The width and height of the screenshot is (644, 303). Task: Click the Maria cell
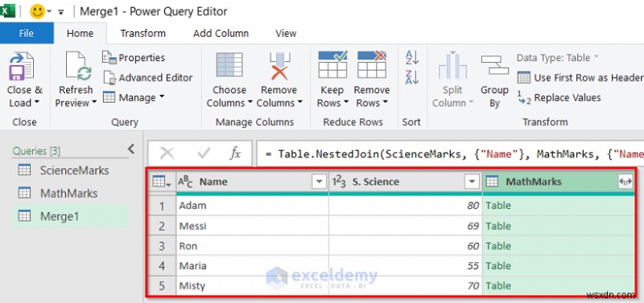point(252,266)
